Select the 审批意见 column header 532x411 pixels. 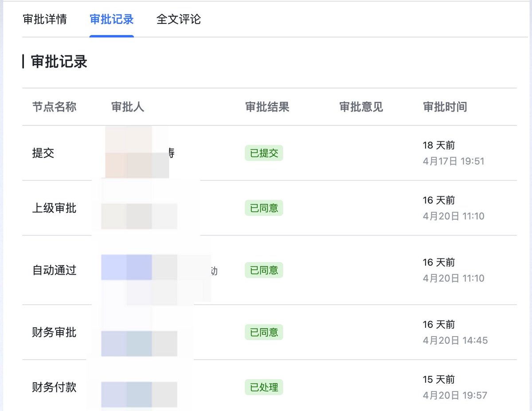tap(361, 107)
